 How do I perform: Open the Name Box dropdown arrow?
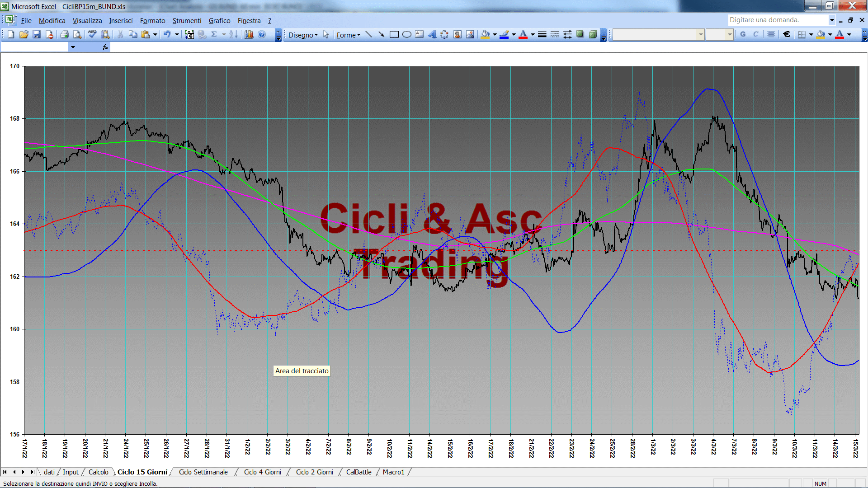pyautogui.click(x=72, y=47)
